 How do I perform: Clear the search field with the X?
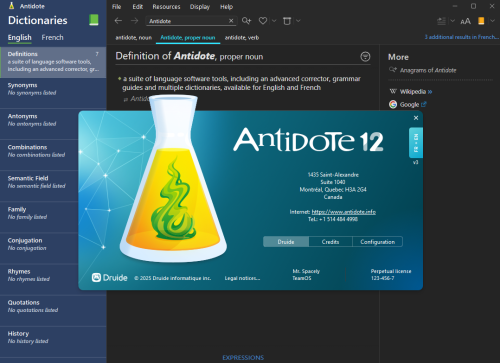(x=231, y=21)
